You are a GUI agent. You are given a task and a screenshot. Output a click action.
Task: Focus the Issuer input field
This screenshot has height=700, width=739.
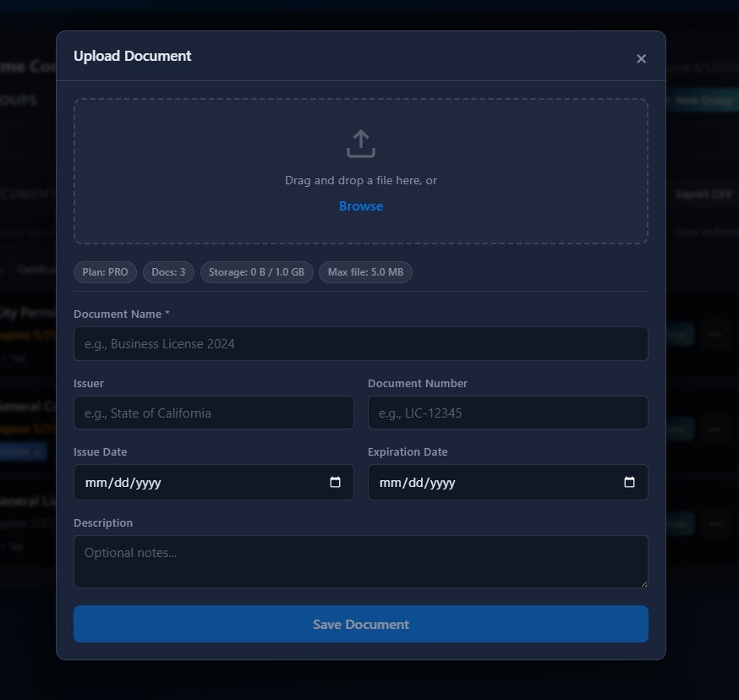pos(214,413)
